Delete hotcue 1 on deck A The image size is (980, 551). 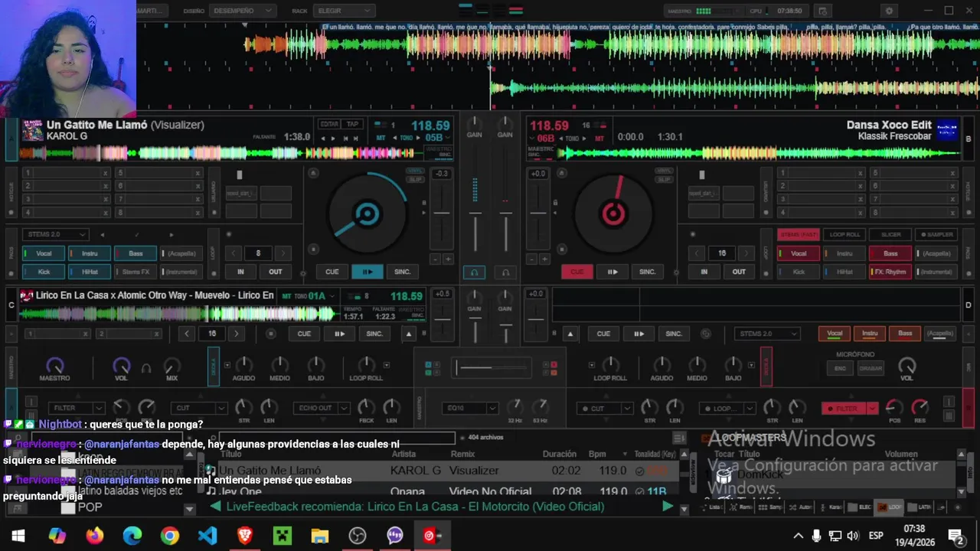pos(105,173)
